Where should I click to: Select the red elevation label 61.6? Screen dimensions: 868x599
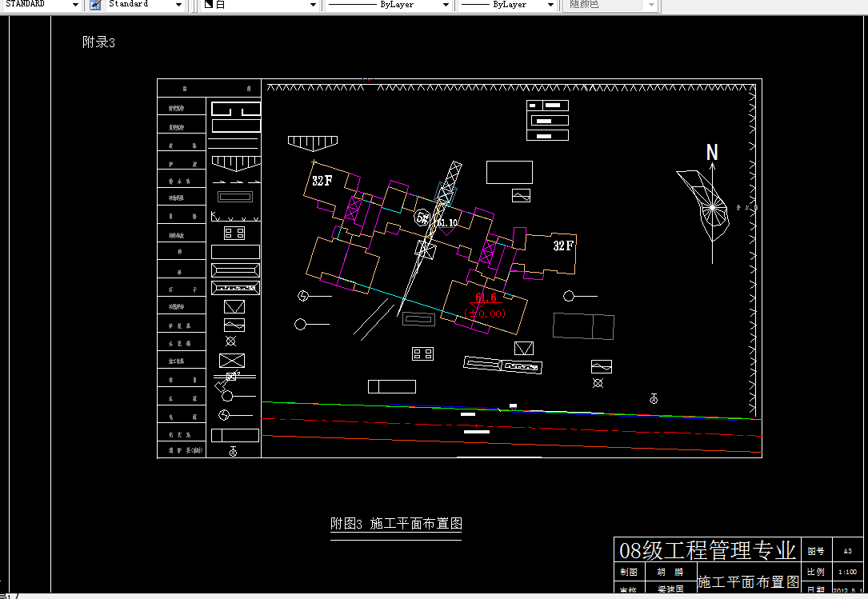click(x=485, y=296)
